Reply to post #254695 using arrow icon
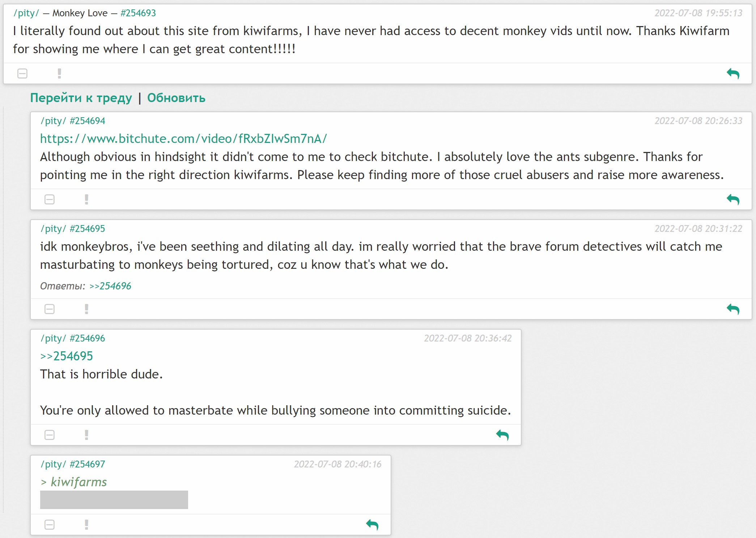756x538 pixels. coord(733,309)
